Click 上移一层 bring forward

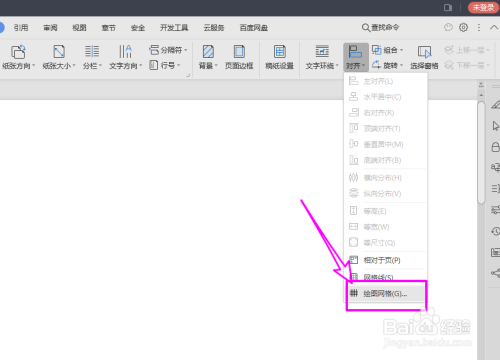tap(467, 50)
